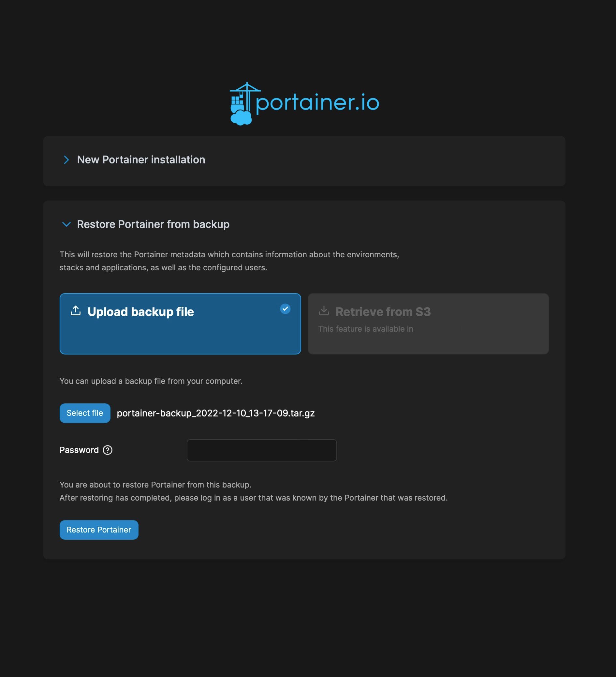616x677 pixels.
Task: Click the upload icon on backup card
Action: click(76, 311)
